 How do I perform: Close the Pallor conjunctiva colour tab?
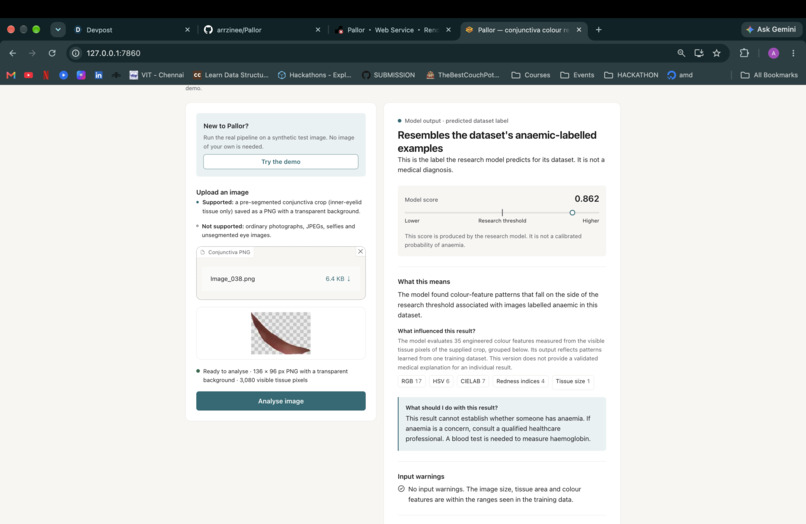click(579, 30)
